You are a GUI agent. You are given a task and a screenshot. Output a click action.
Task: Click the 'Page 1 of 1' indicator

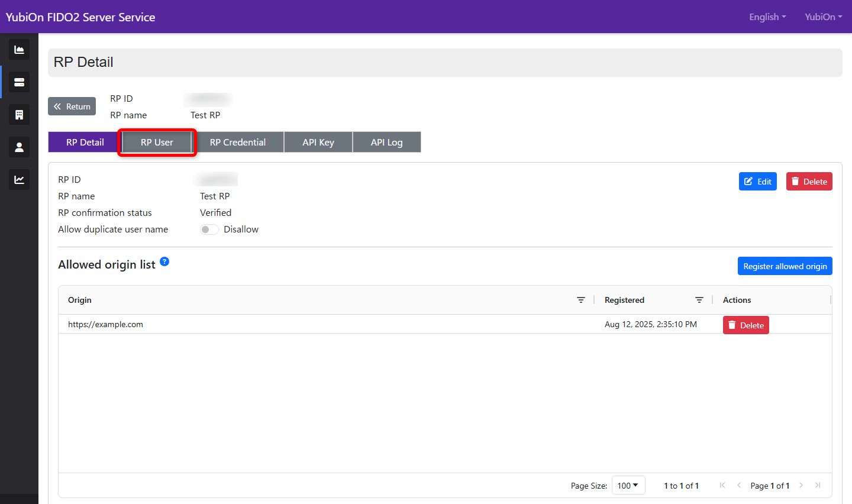pyautogui.click(x=770, y=486)
